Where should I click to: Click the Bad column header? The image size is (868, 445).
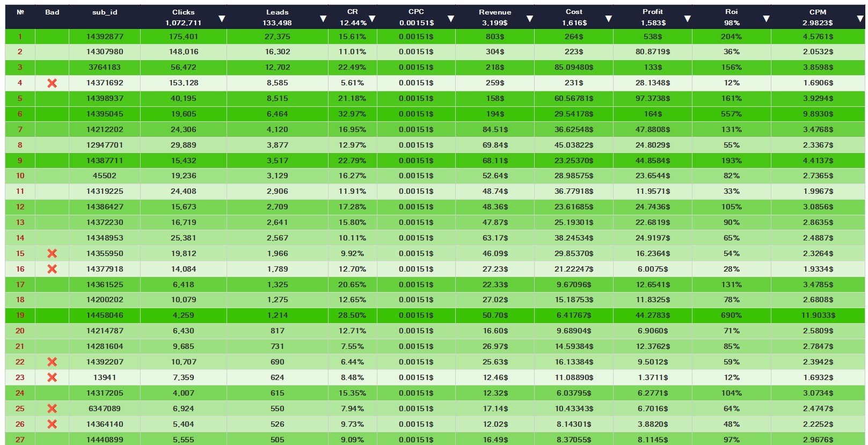(x=52, y=12)
